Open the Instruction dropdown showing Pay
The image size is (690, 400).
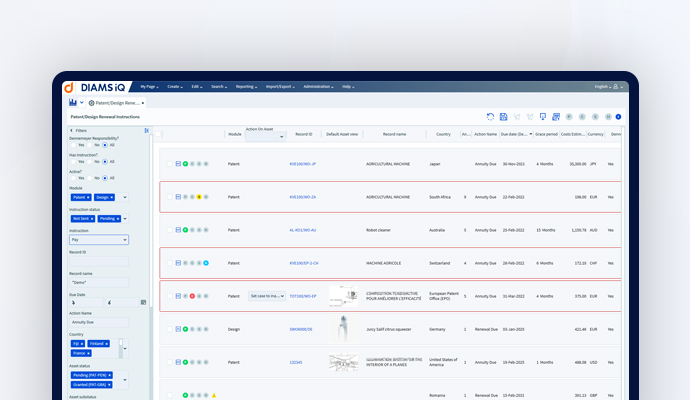coord(99,240)
